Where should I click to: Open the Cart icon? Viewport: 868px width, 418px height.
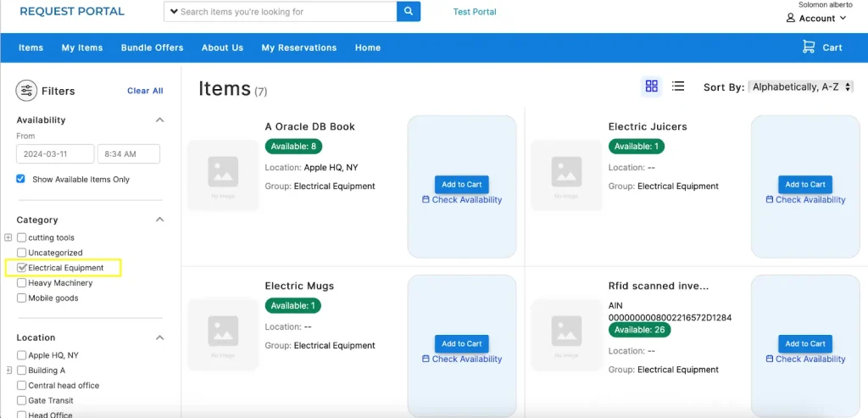tap(808, 47)
